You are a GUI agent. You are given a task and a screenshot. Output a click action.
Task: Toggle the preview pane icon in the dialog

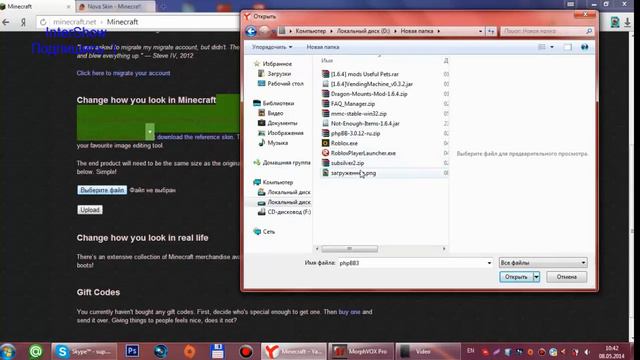click(x=568, y=47)
